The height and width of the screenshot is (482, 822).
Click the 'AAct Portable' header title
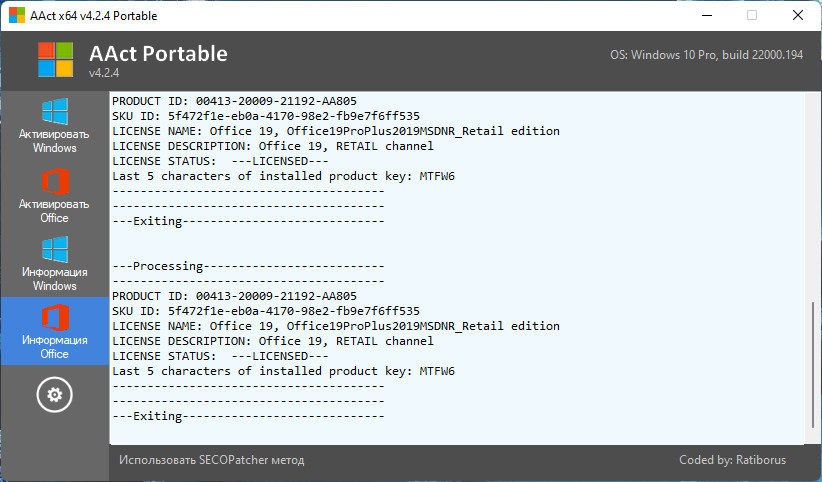(158, 53)
